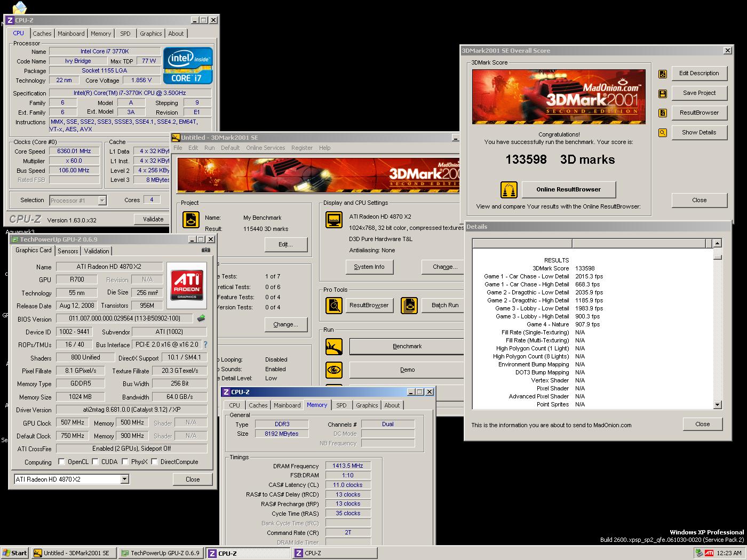Toggle the CUDA checkbox in GPU-Z

pos(95,462)
